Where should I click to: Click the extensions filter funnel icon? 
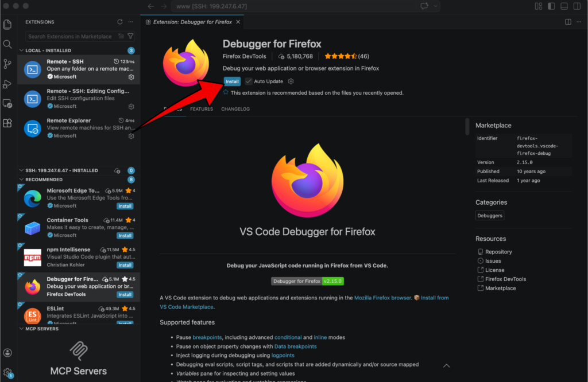pyautogui.click(x=130, y=36)
